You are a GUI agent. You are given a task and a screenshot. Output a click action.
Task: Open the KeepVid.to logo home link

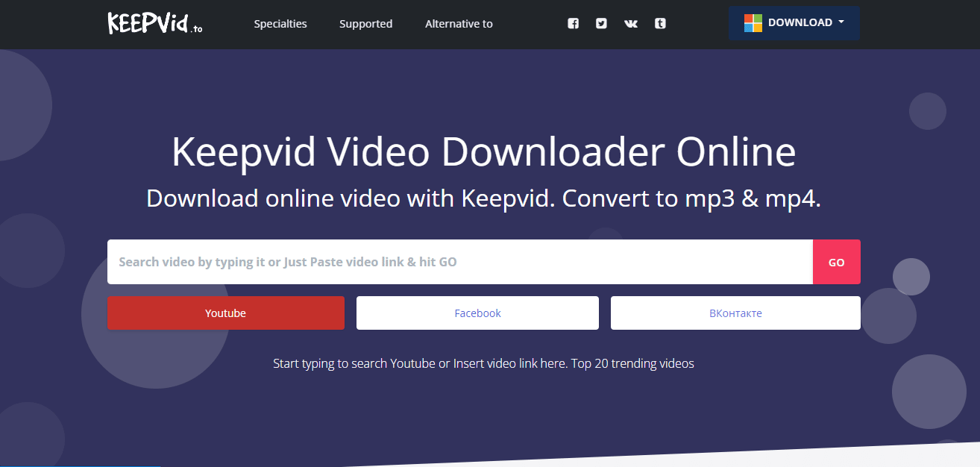155,23
